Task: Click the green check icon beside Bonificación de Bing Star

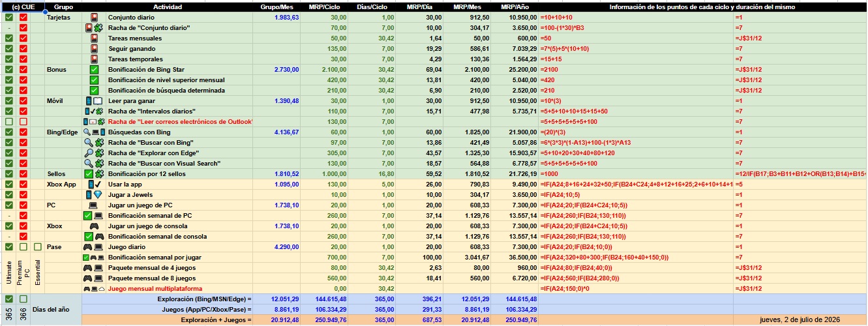Action: coord(94,70)
